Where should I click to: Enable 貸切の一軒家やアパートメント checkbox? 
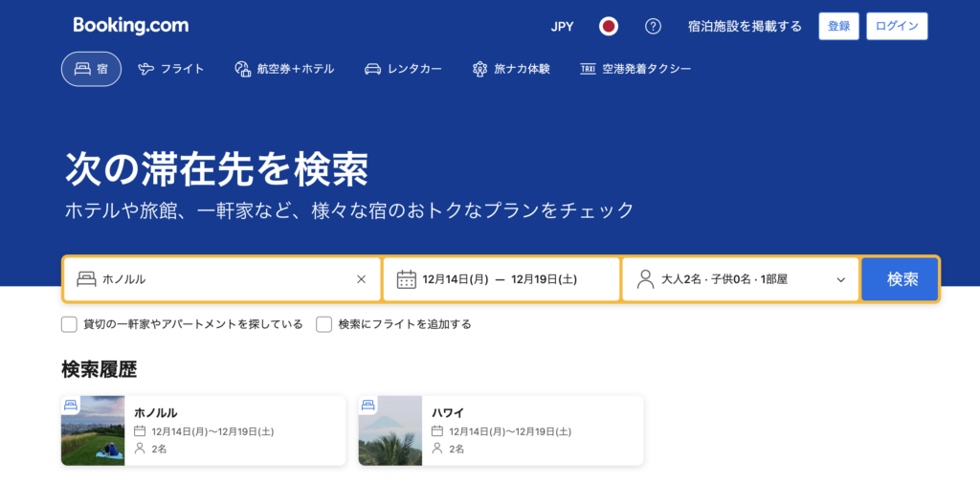69,324
